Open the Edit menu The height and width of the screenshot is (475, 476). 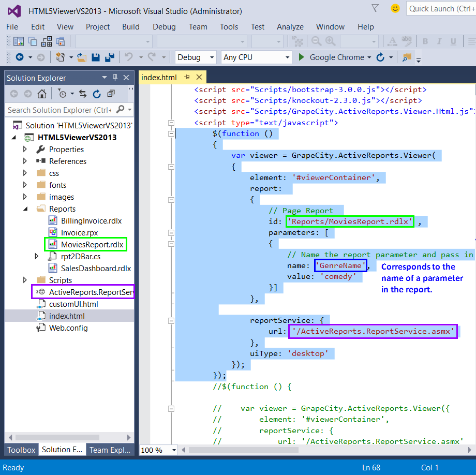[38, 27]
